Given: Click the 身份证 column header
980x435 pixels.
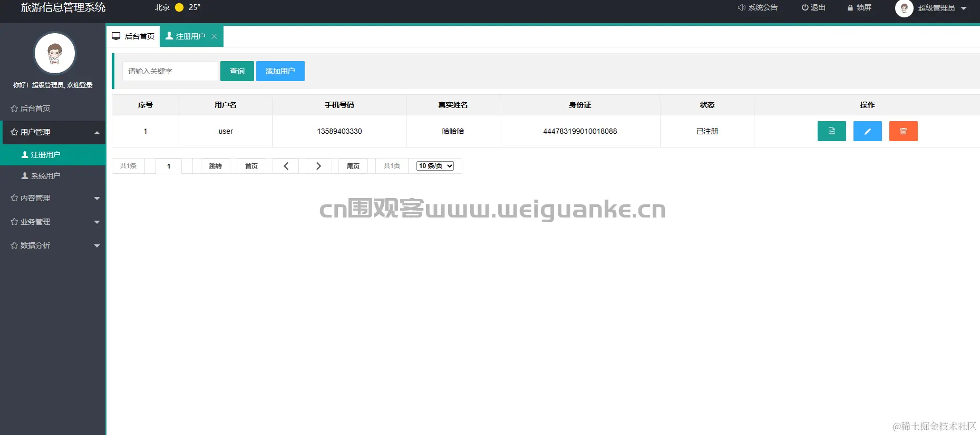Looking at the screenshot, I should 580,105.
